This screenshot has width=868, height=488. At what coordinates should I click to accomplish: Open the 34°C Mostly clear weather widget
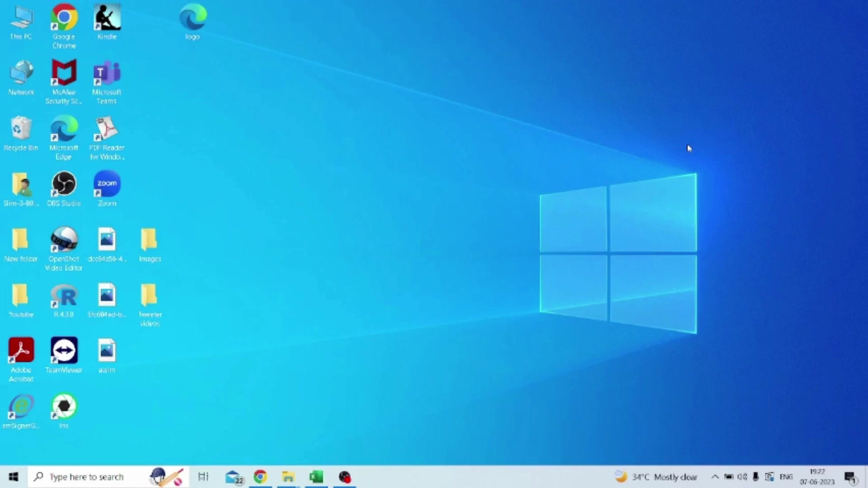coord(656,477)
